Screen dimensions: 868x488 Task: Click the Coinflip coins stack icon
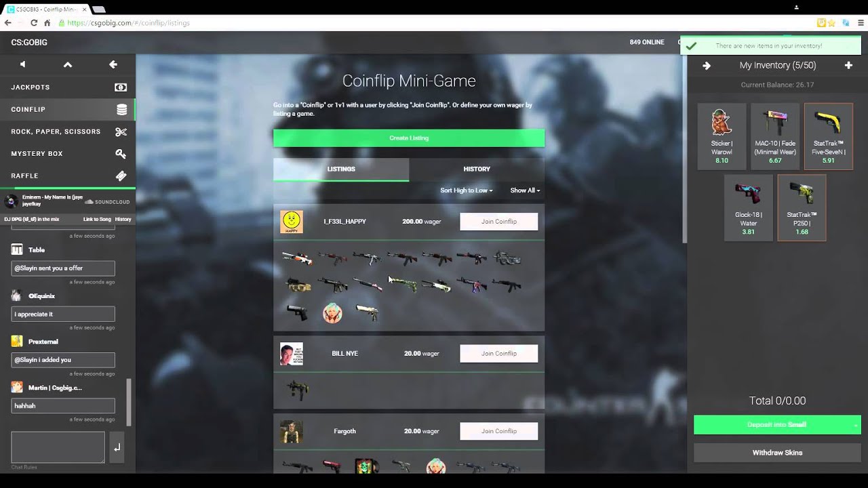tap(121, 110)
